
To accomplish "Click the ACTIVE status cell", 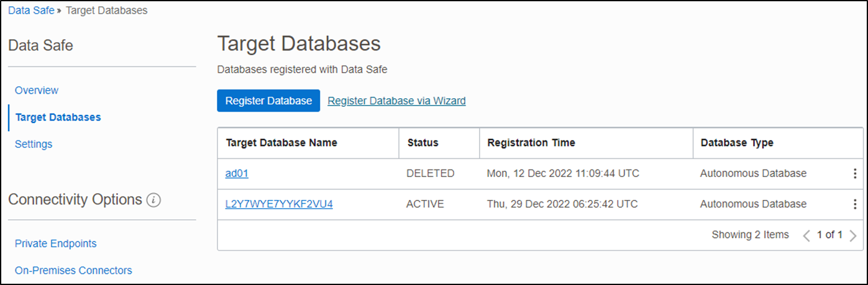I will 425,204.
